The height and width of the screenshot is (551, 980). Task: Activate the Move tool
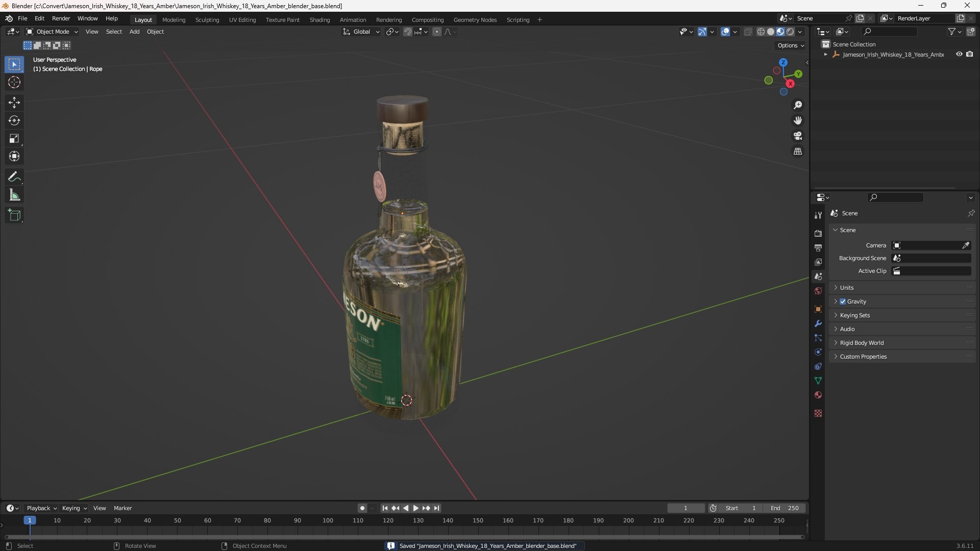click(x=14, y=103)
